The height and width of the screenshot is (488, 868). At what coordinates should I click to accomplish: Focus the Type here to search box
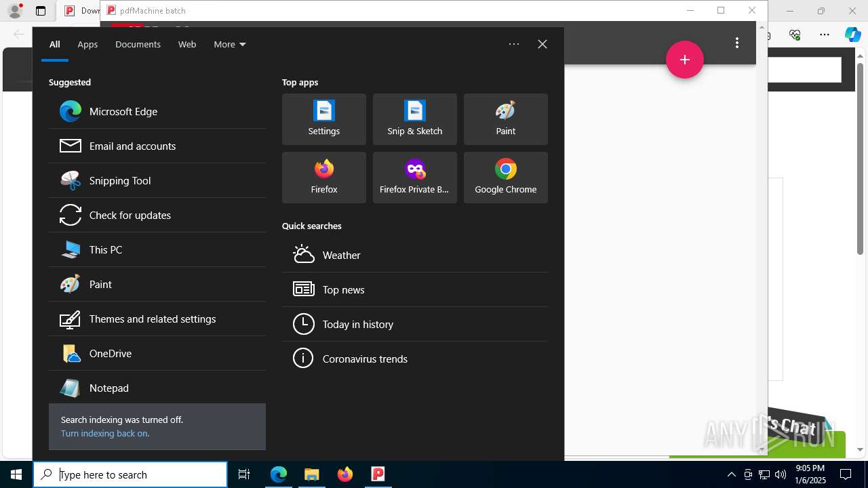click(x=130, y=474)
